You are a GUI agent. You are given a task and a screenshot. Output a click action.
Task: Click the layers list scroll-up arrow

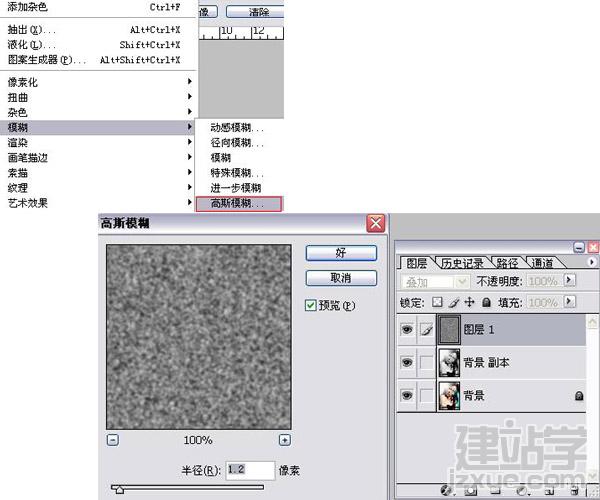point(592,322)
